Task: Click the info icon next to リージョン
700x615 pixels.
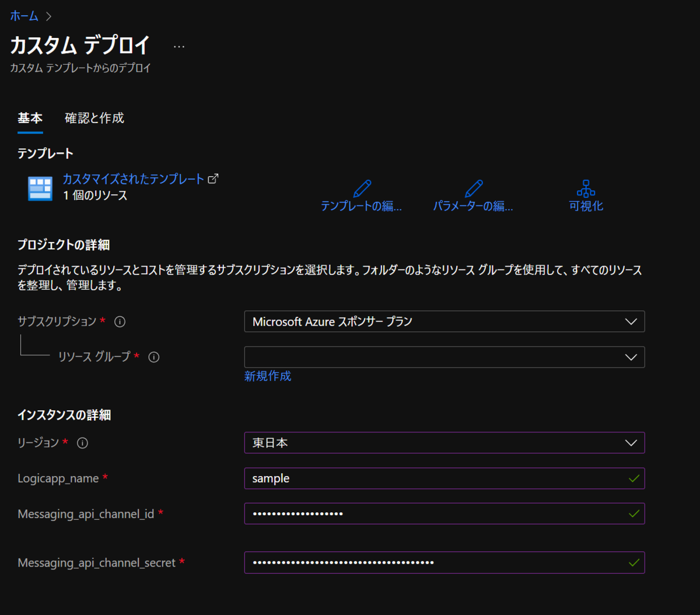Action: [x=82, y=443]
